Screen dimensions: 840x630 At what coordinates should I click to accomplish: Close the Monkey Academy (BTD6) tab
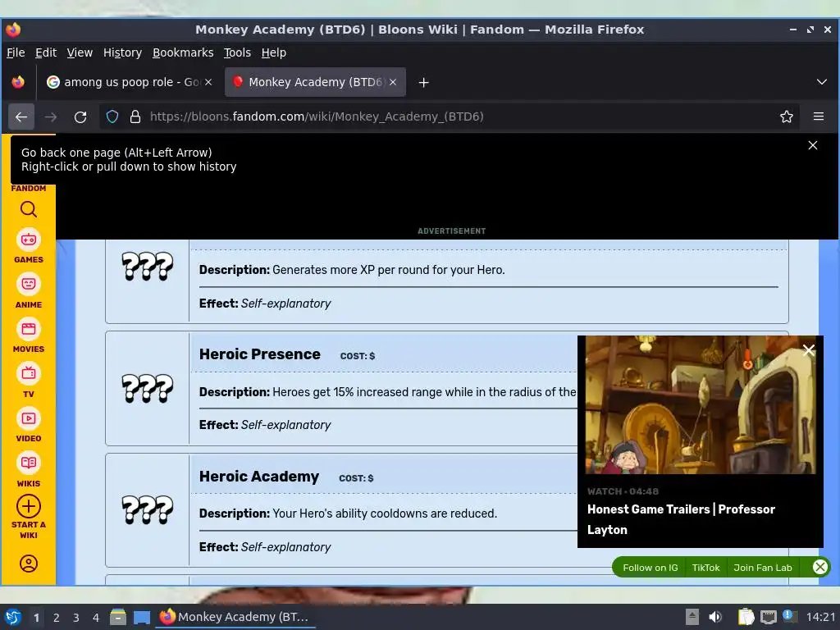point(393,82)
